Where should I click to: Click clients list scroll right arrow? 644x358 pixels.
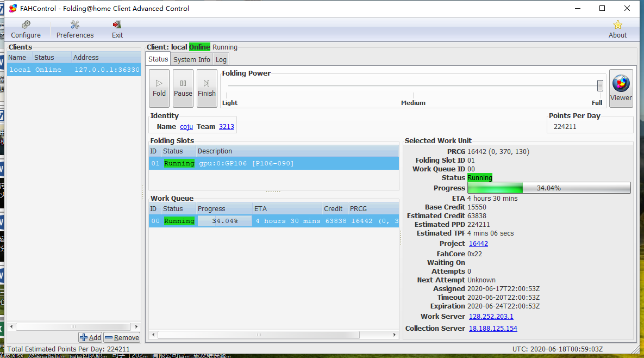tap(136, 327)
